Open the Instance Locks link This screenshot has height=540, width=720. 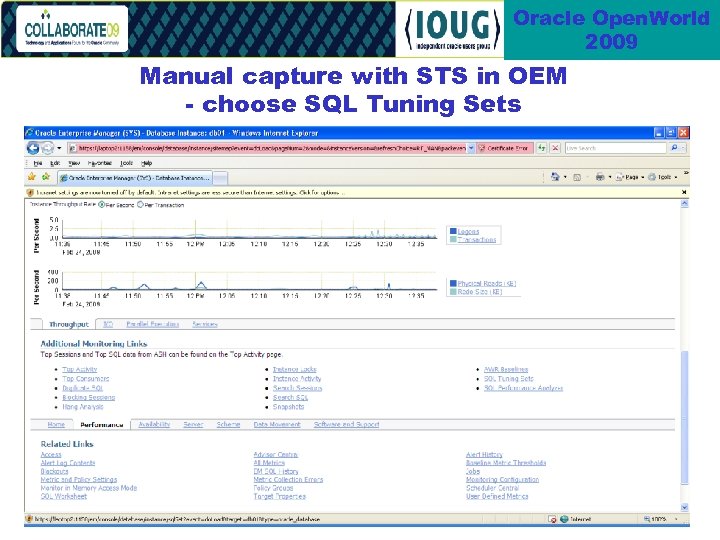[294, 369]
